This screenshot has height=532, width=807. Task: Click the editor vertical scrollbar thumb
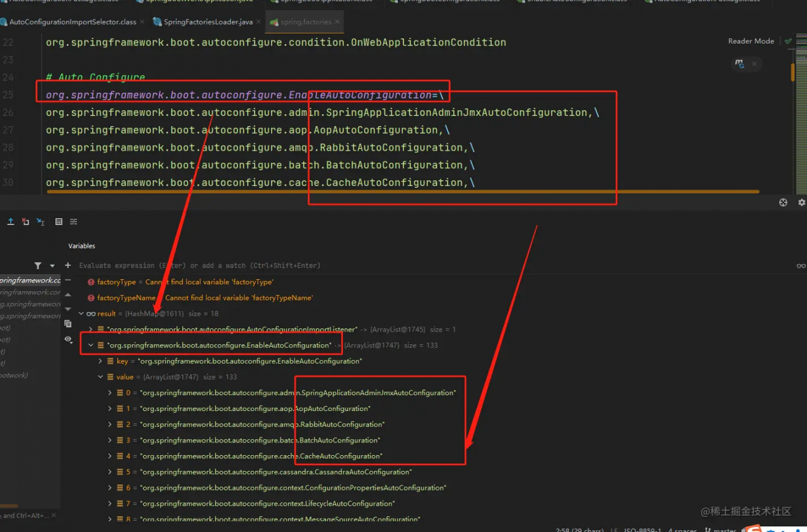pos(793,72)
